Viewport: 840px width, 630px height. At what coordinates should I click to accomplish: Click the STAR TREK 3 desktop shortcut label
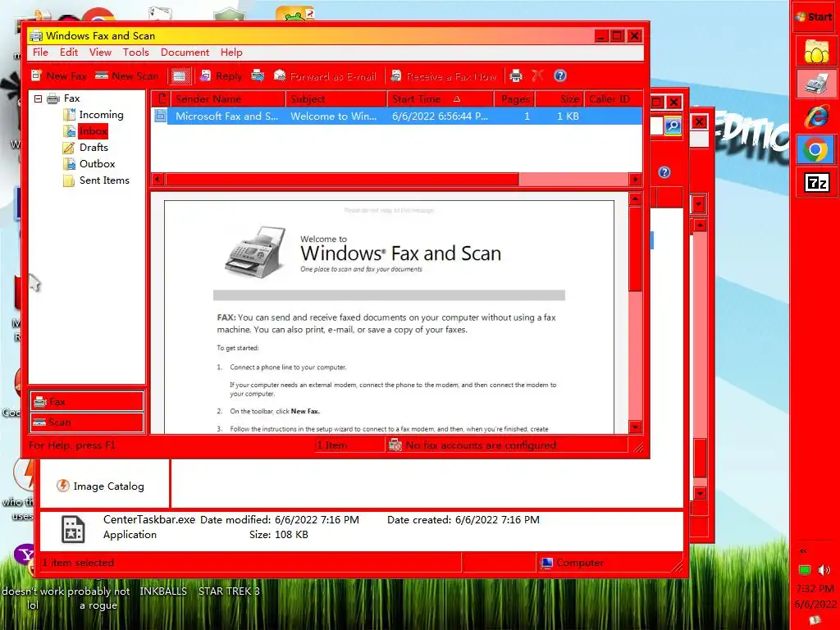pos(230,591)
